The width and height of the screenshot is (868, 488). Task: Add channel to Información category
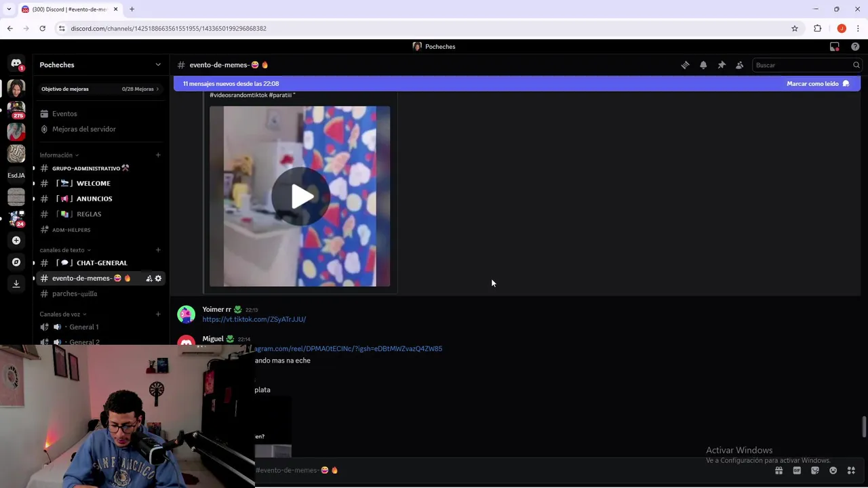click(158, 155)
